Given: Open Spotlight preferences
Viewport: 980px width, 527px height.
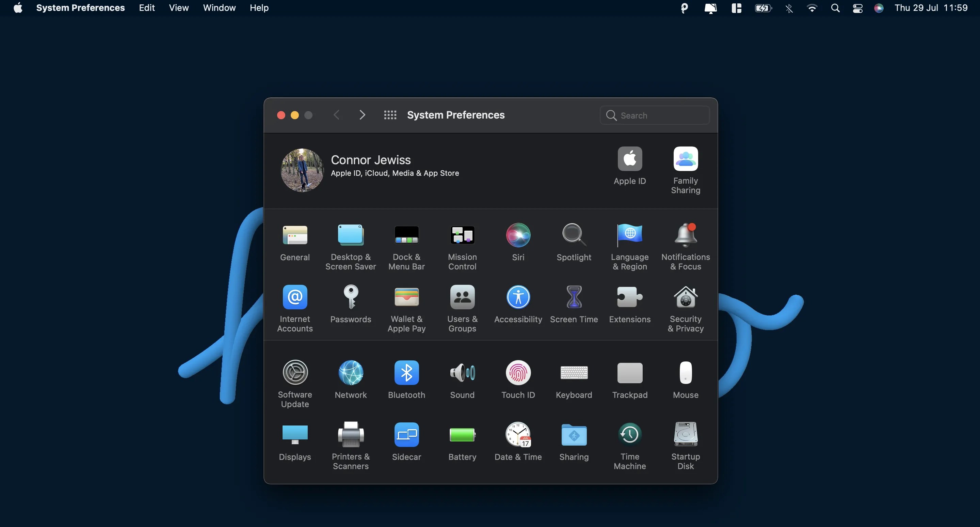Looking at the screenshot, I should (574, 242).
